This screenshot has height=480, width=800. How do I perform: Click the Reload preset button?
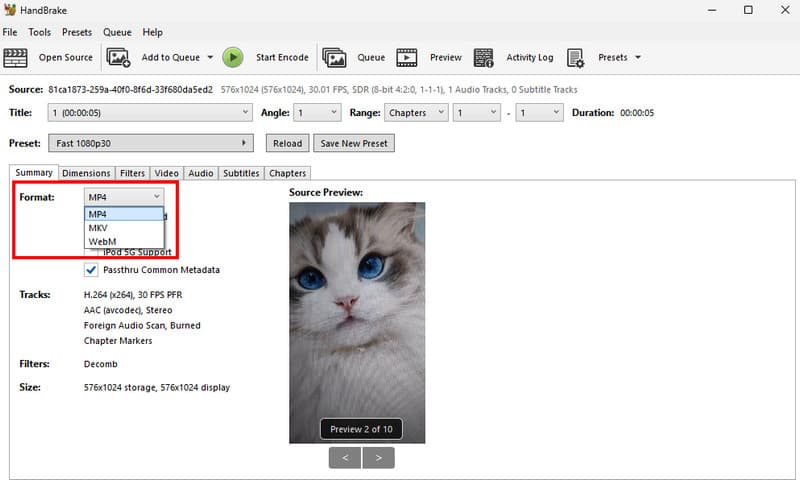click(x=287, y=143)
